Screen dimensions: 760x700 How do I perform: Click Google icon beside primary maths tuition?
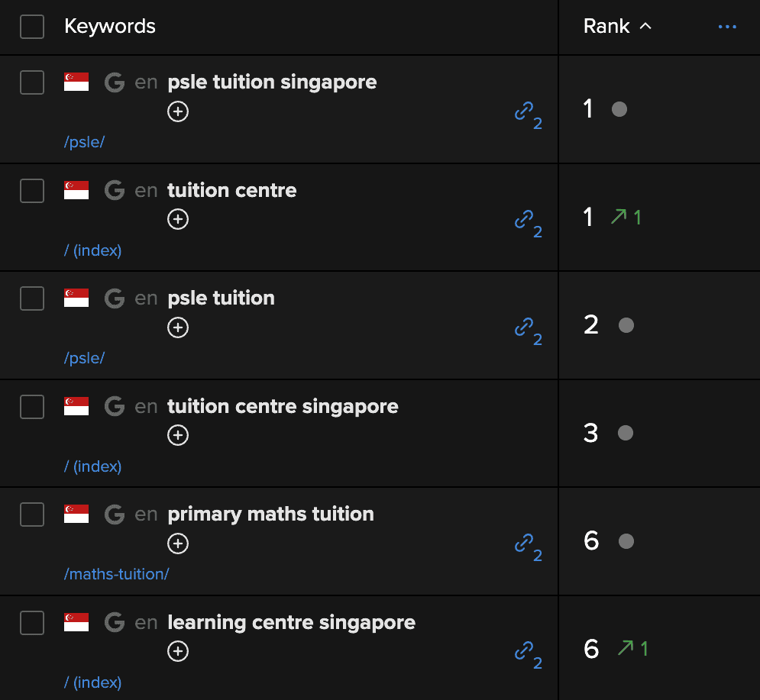115,514
